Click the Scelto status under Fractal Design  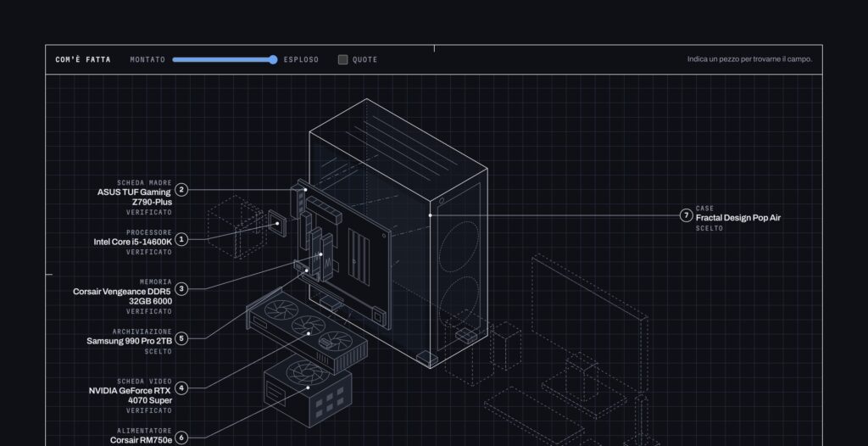(x=709, y=228)
